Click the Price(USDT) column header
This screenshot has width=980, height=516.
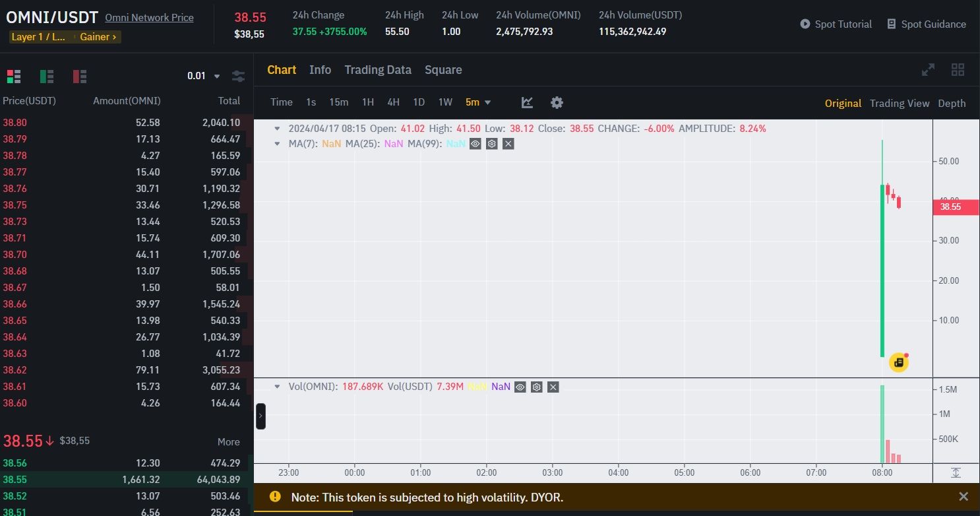(x=29, y=101)
